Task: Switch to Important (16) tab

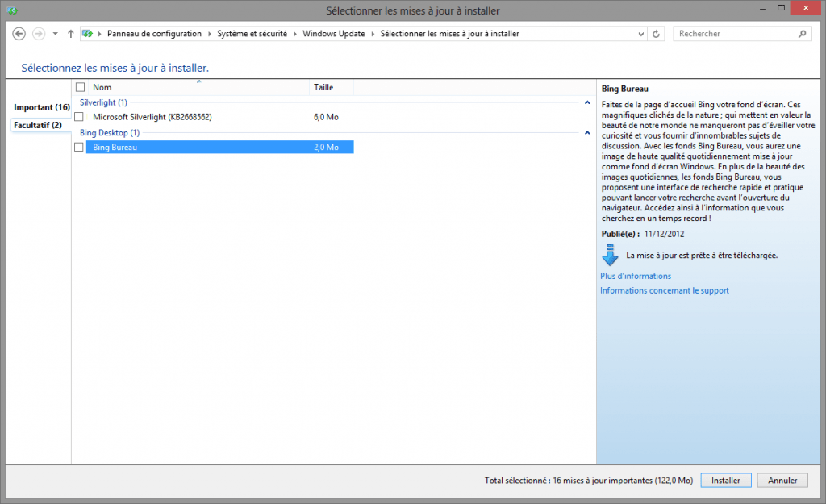Action: (42, 107)
